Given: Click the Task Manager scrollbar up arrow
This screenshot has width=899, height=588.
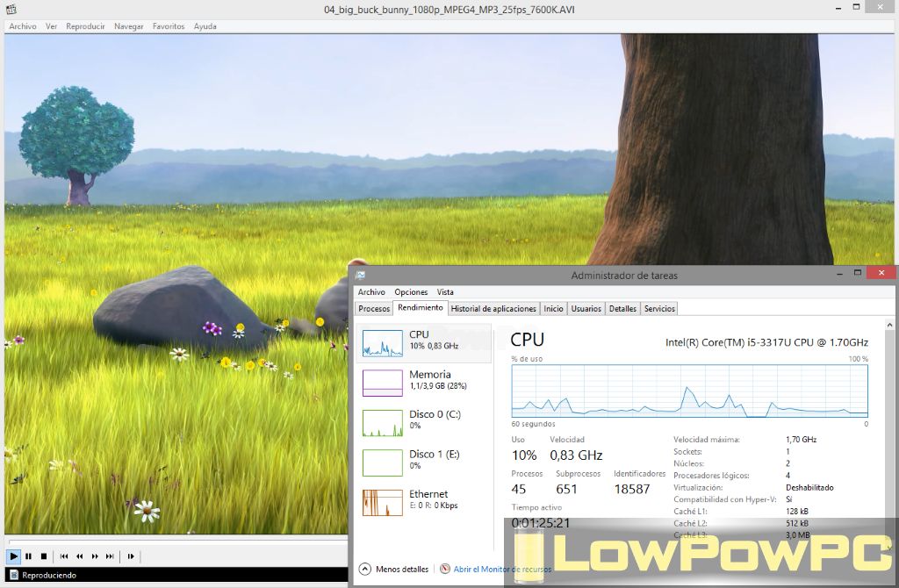Looking at the screenshot, I should (890, 325).
